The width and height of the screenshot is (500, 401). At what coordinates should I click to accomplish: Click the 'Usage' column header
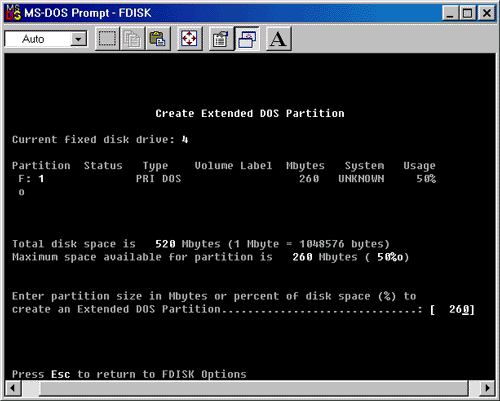pyautogui.click(x=419, y=166)
